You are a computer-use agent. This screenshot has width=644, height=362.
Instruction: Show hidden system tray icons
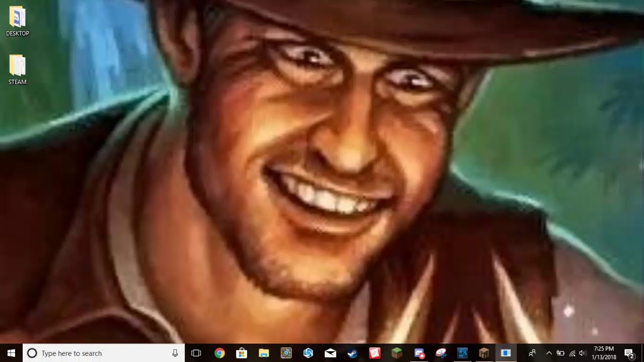point(549,353)
